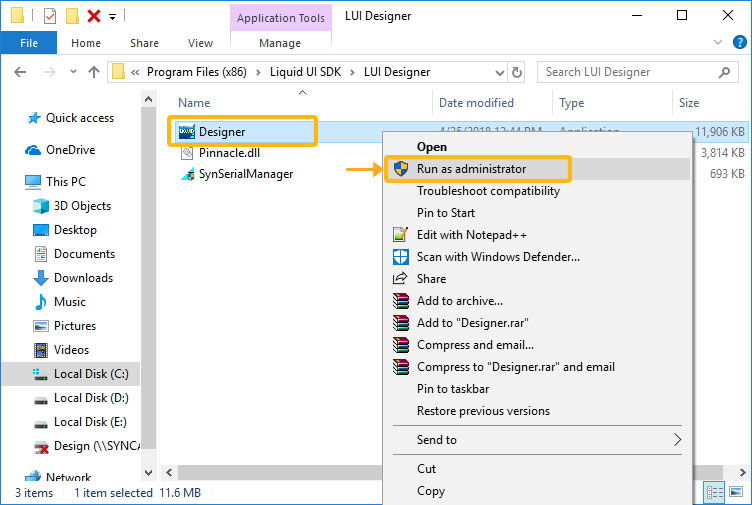Choose Cut from context menu
The width and height of the screenshot is (752, 505).
pos(426,469)
